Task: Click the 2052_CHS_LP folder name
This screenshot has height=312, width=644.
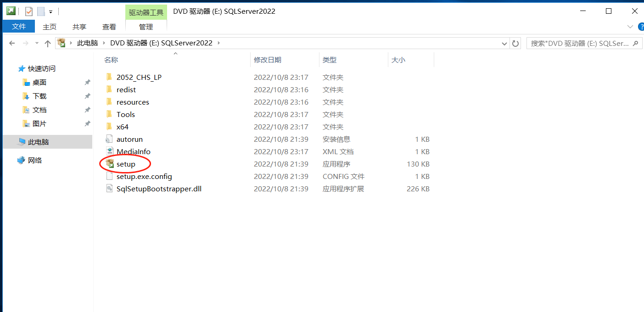Action: [139, 77]
